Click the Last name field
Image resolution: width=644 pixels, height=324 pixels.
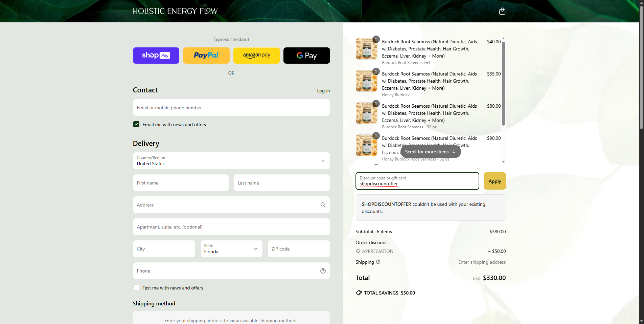click(x=282, y=183)
